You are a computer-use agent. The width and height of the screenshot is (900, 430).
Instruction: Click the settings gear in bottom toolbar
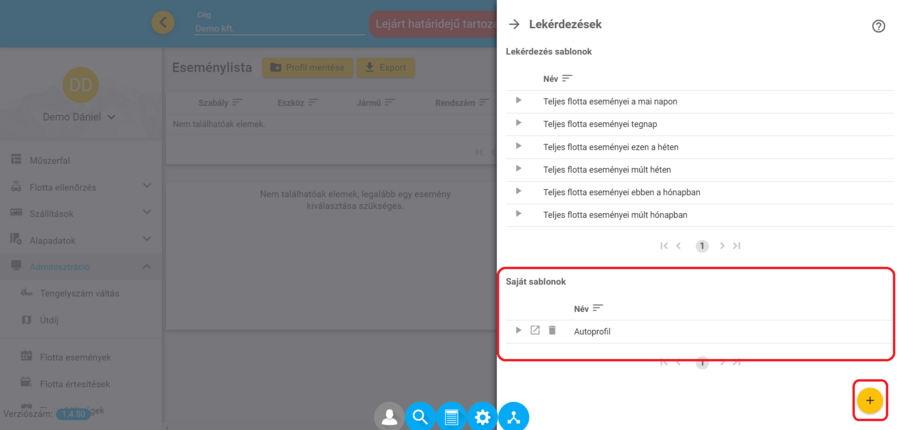point(482,417)
